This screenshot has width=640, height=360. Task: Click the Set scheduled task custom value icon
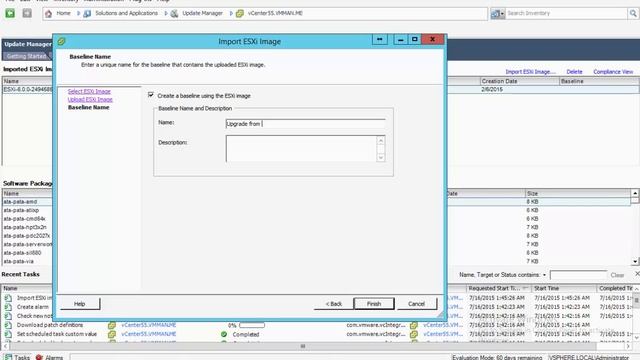coord(8,334)
